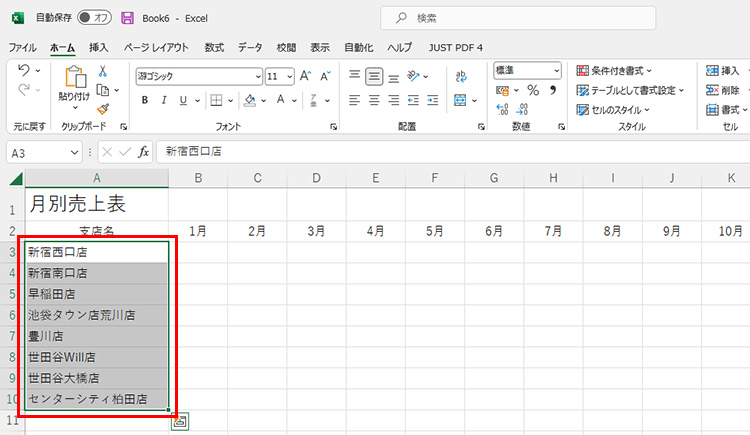The image size is (750, 435).
Task: Click the Cut scissors icon
Action: 102,71
